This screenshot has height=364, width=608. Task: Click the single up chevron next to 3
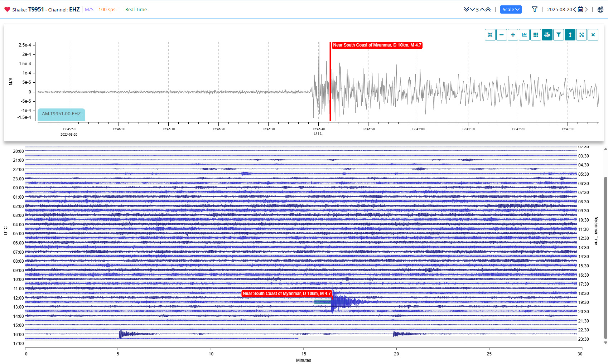click(x=482, y=9)
